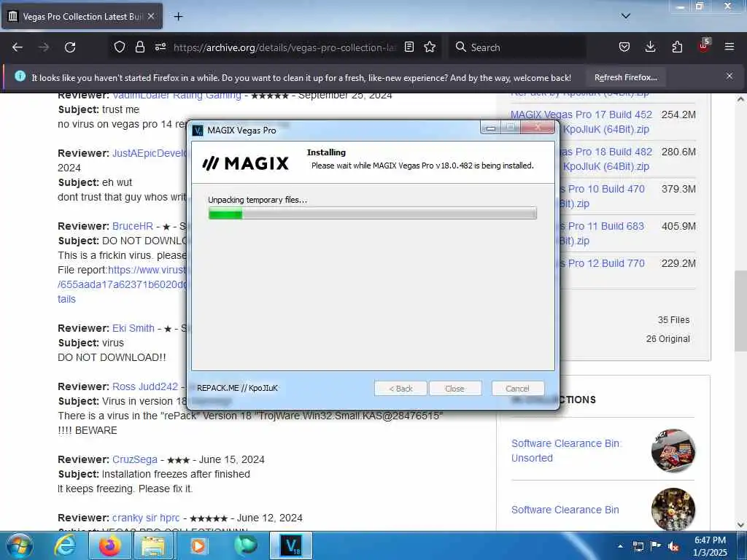
Task: Click the green bird app taskbar icon
Action: (245, 545)
